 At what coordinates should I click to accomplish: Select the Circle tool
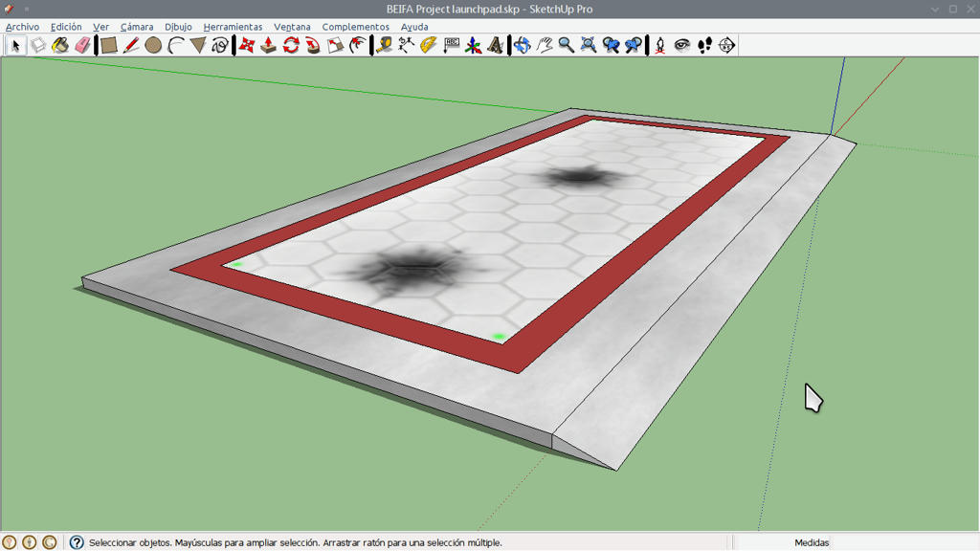coord(153,45)
